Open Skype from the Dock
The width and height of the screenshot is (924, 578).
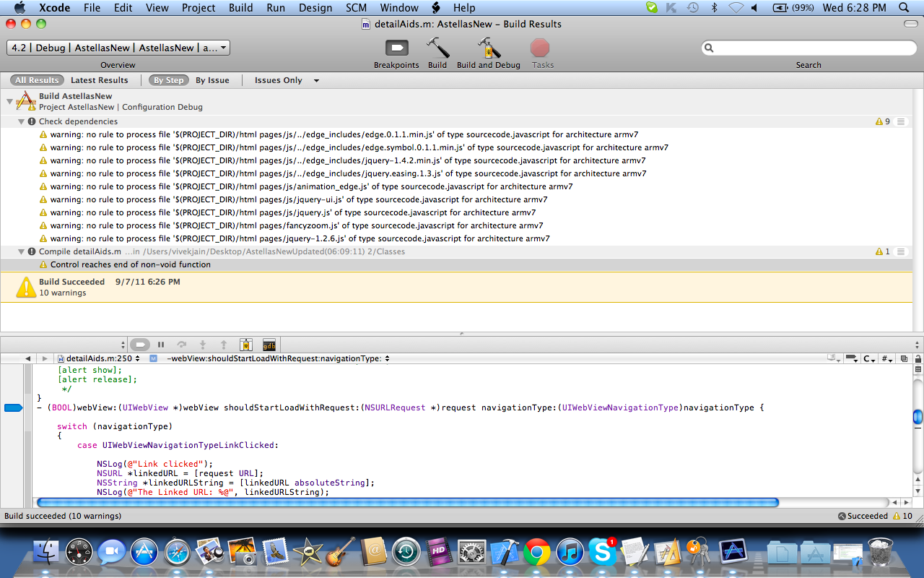pos(603,553)
